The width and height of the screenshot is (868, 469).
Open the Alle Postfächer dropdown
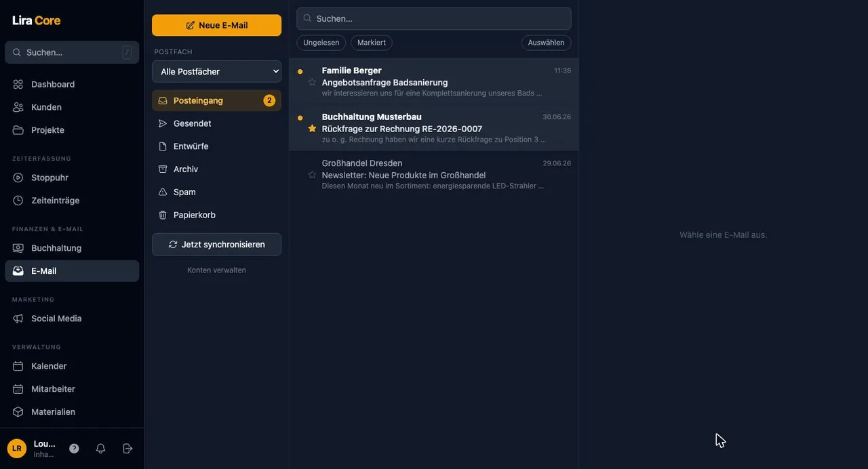[x=216, y=71]
